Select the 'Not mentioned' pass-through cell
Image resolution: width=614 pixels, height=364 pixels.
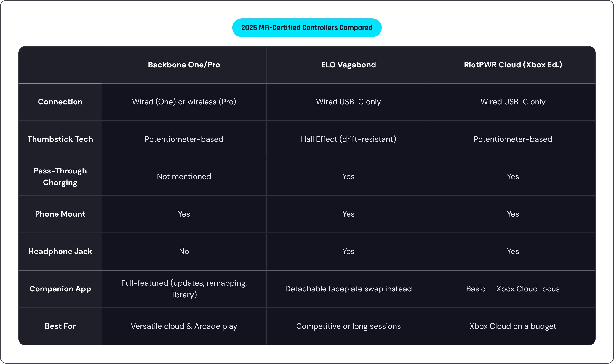(184, 177)
